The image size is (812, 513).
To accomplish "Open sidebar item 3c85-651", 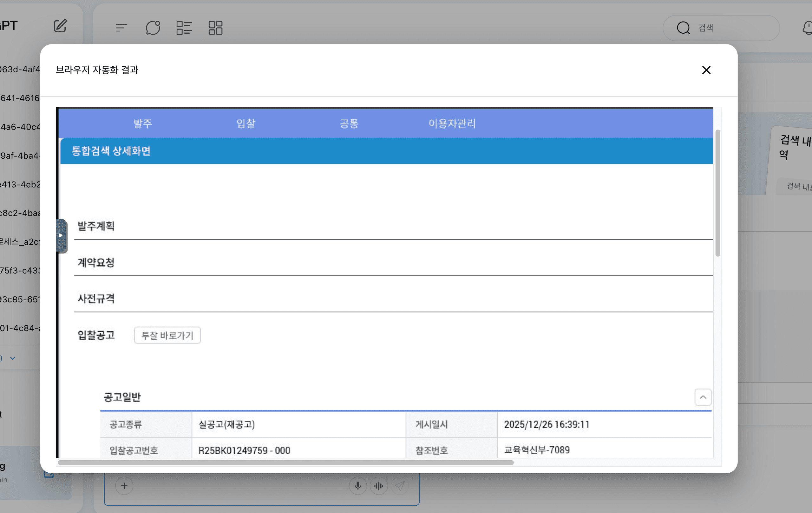I will coord(20,299).
